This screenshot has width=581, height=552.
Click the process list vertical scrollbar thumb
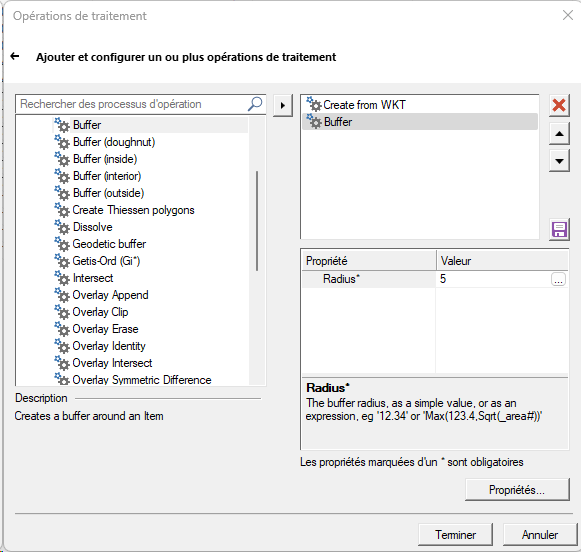point(257,221)
